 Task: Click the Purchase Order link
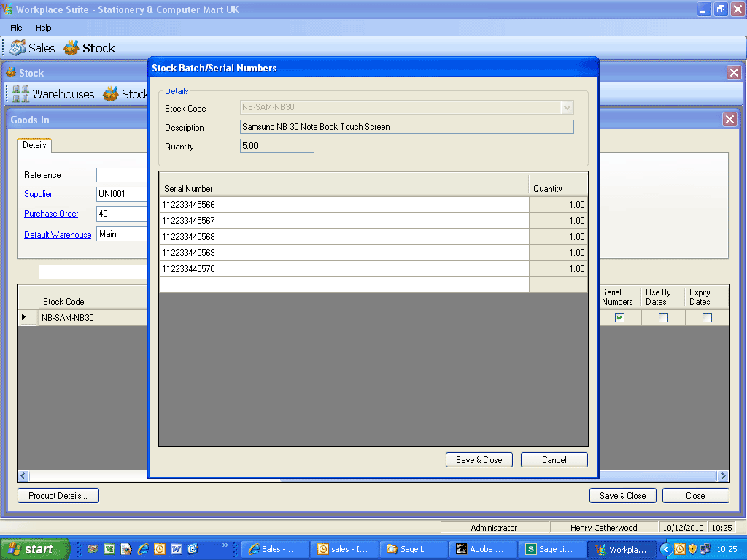[51, 214]
